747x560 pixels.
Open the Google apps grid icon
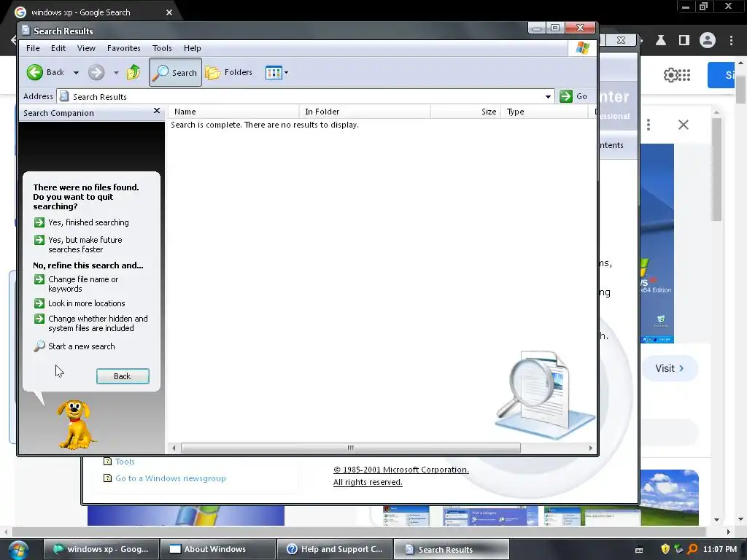(x=684, y=75)
